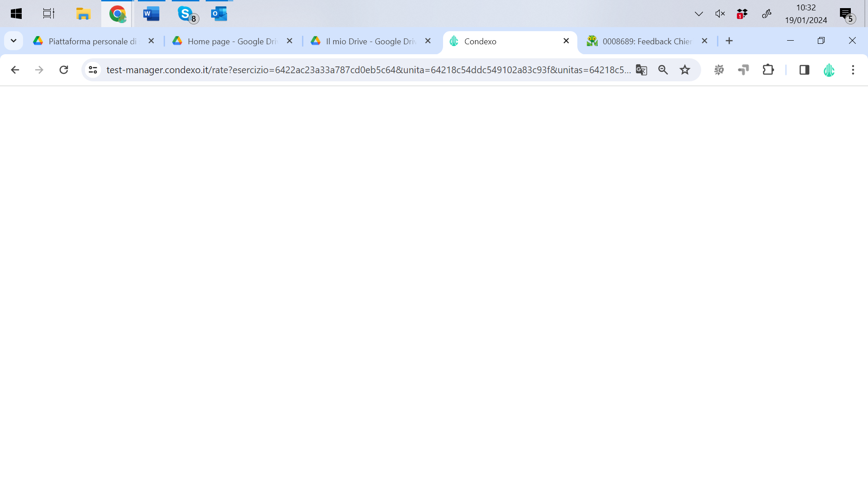Switch to Piattaforma personale tab
Viewport: 868px width, 488px height.
[92, 41]
